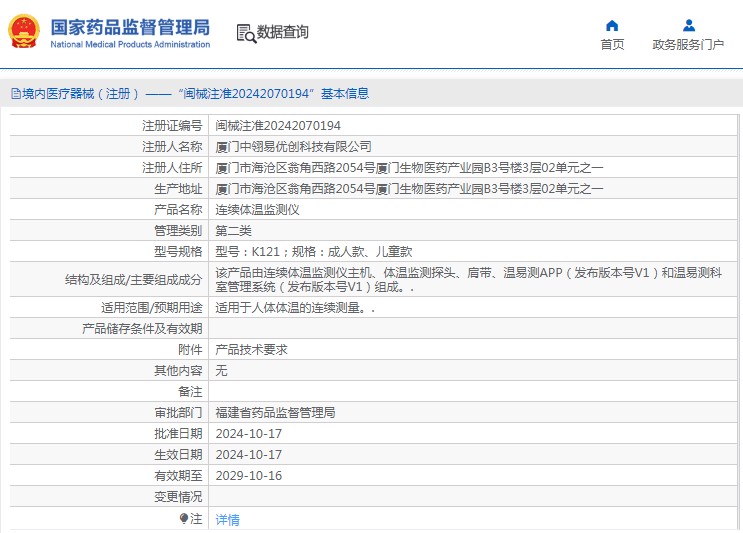Click the 批准日期 label
Image resolution: width=743 pixels, height=533 pixels.
[x=178, y=434]
